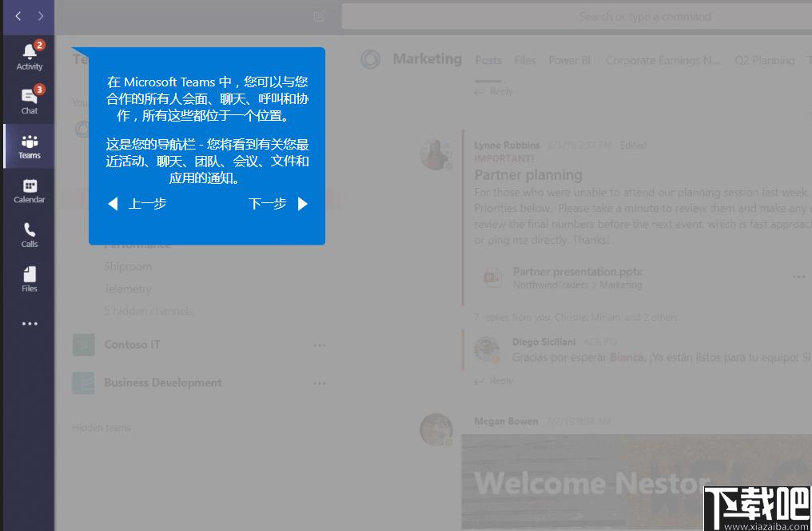The height and width of the screenshot is (531, 812).
Task: Open the Contoso IT team avatar icon
Action: [83, 345]
